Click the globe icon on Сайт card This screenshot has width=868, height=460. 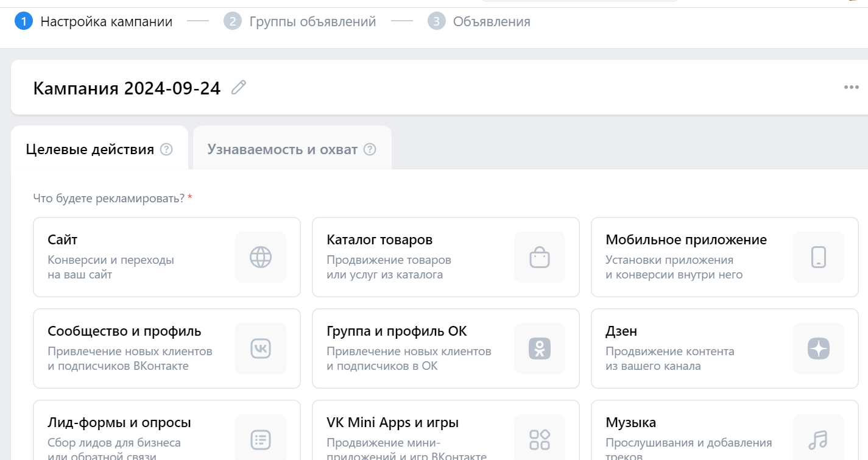(261, 257)
